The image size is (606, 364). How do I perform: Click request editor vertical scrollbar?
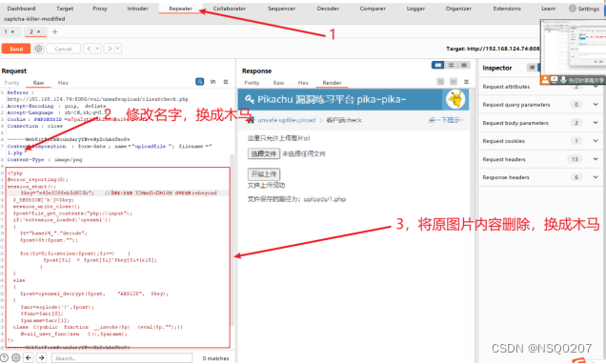coord(232,239)
